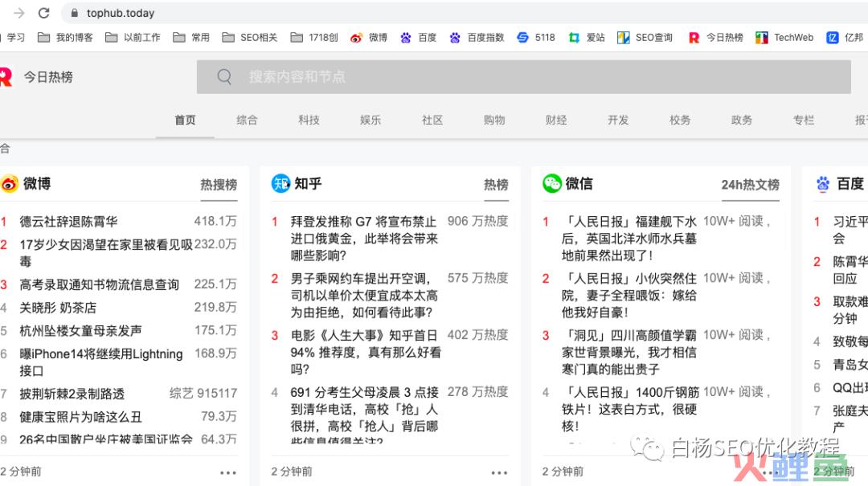Image resolution: width=868 pixels, height=486 pixels.
Task: Click the 知乎 card logo icon
Action: click(x=280, y=183)
